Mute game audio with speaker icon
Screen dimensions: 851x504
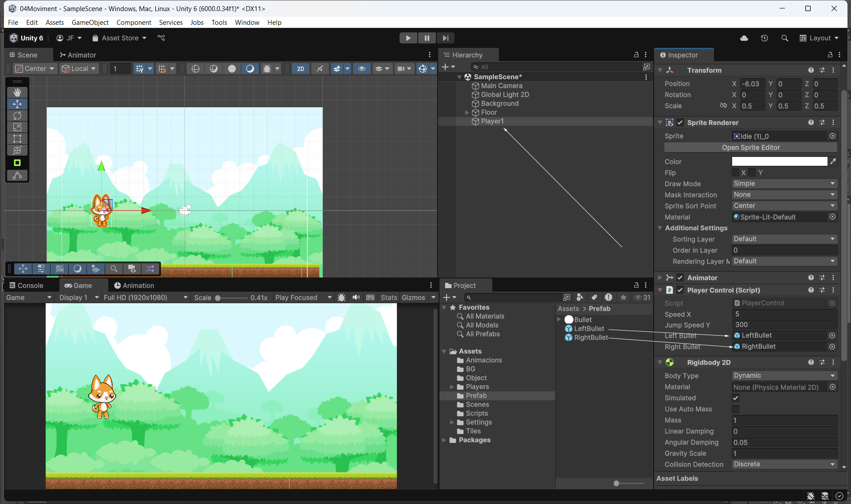point(356,297)
